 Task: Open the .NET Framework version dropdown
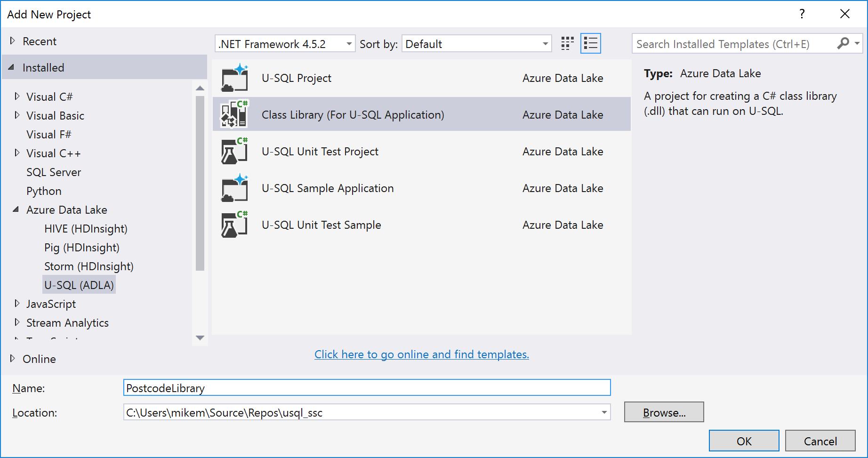[x=349, y=44]
